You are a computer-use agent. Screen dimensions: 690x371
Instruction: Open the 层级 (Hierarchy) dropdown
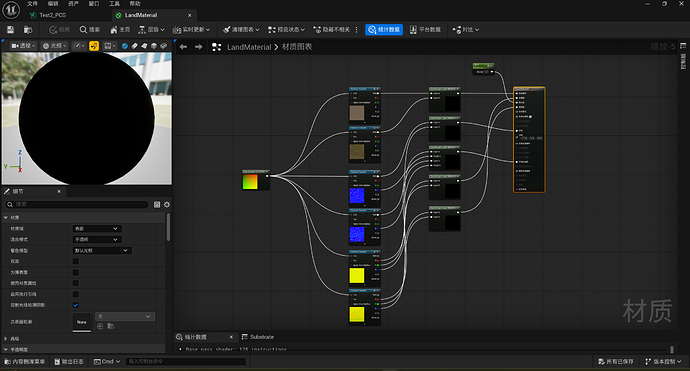point(151,29)
